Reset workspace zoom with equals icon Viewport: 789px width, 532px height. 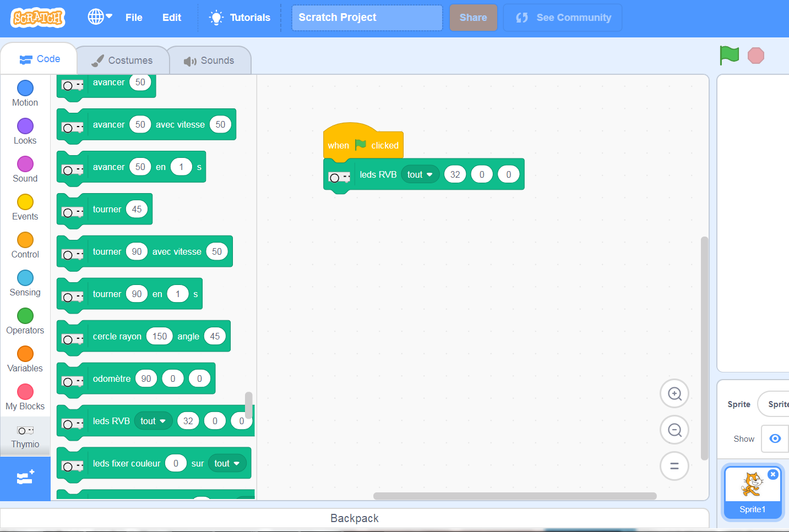(674, 466)
